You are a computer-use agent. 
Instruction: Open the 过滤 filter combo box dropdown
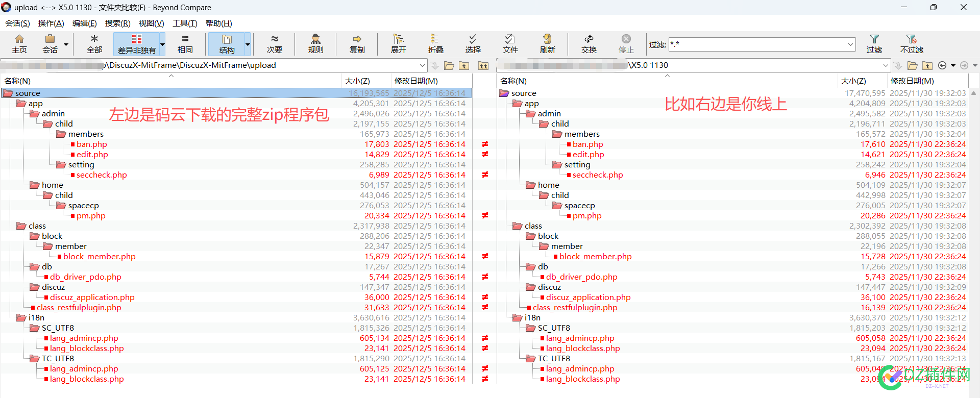click(x=850, y=44)
